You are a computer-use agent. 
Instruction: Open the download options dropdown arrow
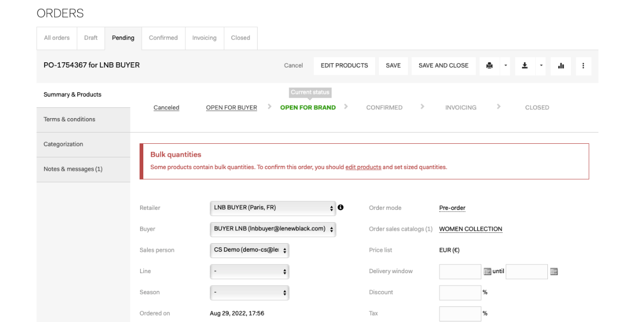(541, 65)
